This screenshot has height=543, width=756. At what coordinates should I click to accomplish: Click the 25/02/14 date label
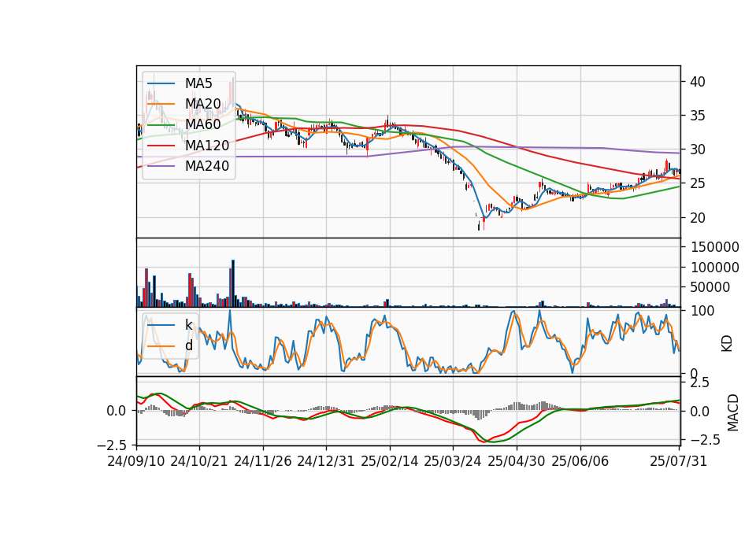pos(390,461)
